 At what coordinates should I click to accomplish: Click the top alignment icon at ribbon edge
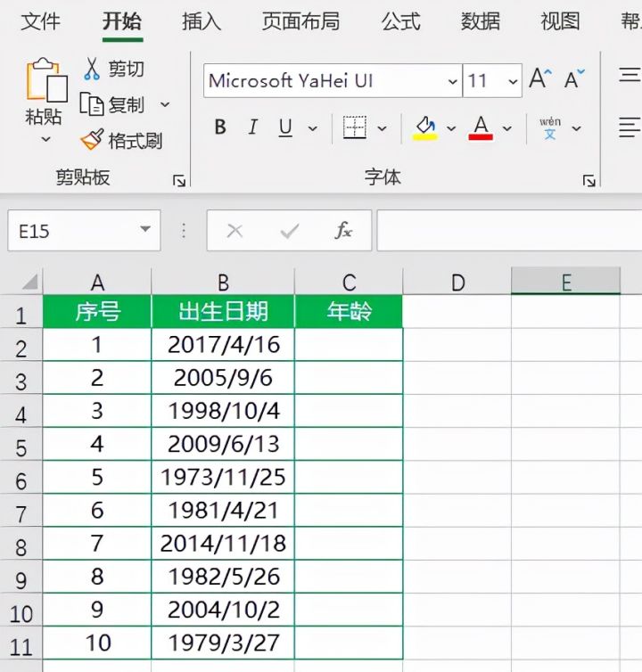[x=630, y=75]
